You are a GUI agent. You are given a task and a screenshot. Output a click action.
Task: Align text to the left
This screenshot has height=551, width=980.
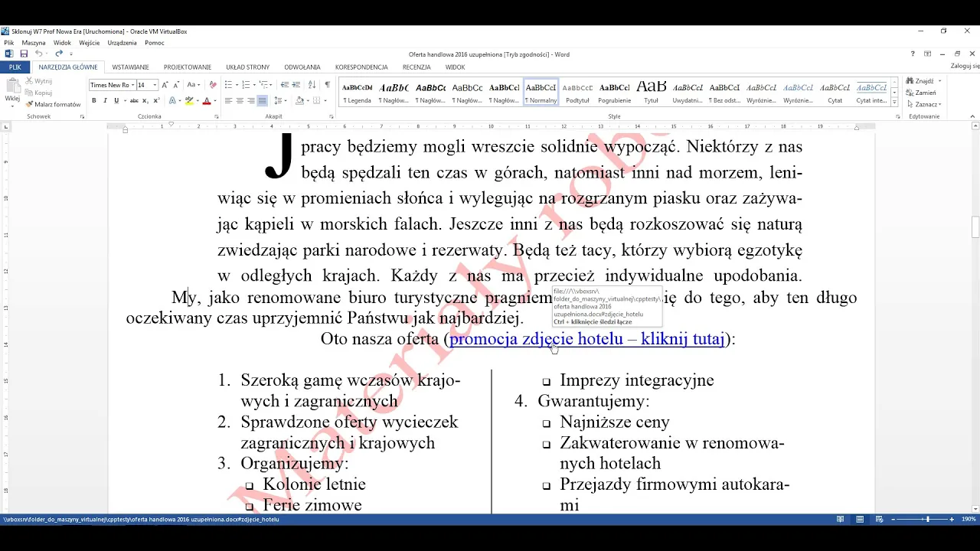coord(228,100)
